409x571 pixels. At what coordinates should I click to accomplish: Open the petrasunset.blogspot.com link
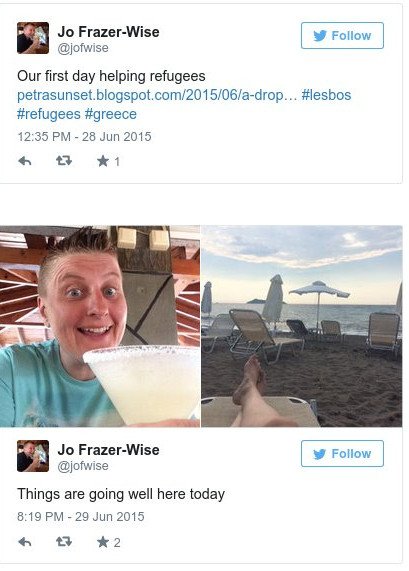tap(157, 95)
